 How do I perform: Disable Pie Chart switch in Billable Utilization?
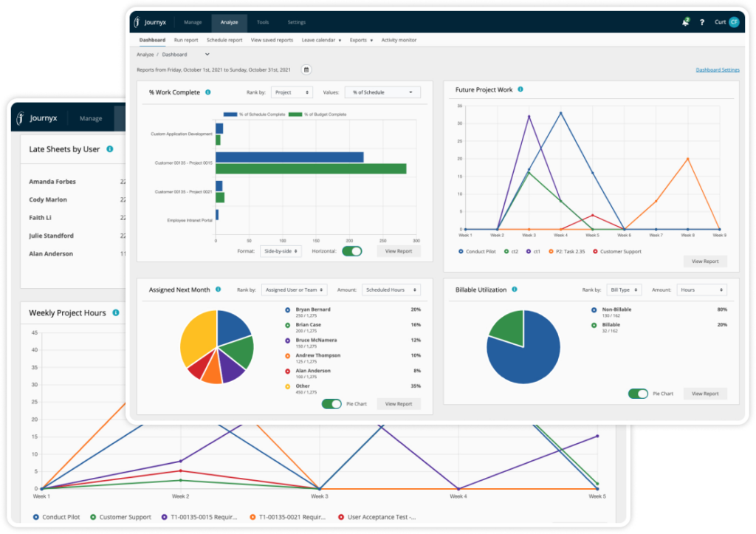pos(638,394)
